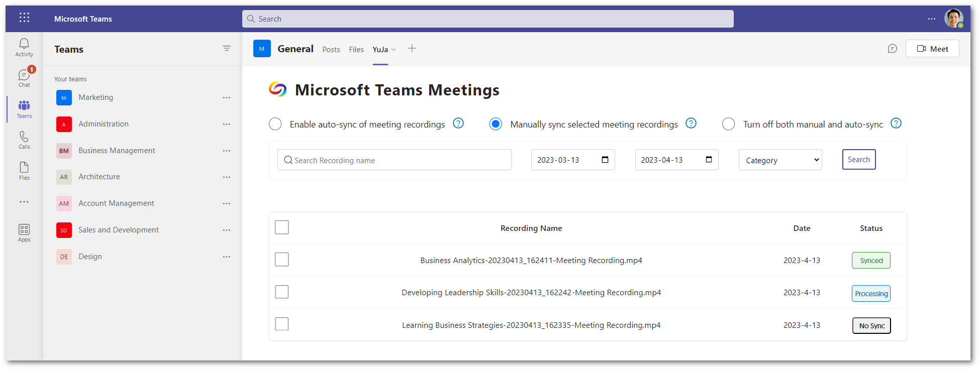
Task: Click the start date field 2023-03-13
Action: point(573,160)
